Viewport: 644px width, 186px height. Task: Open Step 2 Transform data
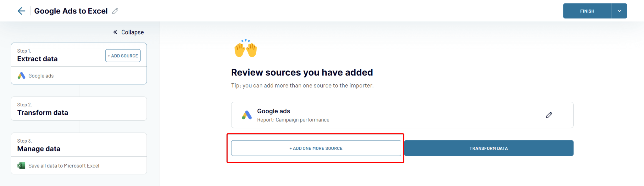click(79, 109)
